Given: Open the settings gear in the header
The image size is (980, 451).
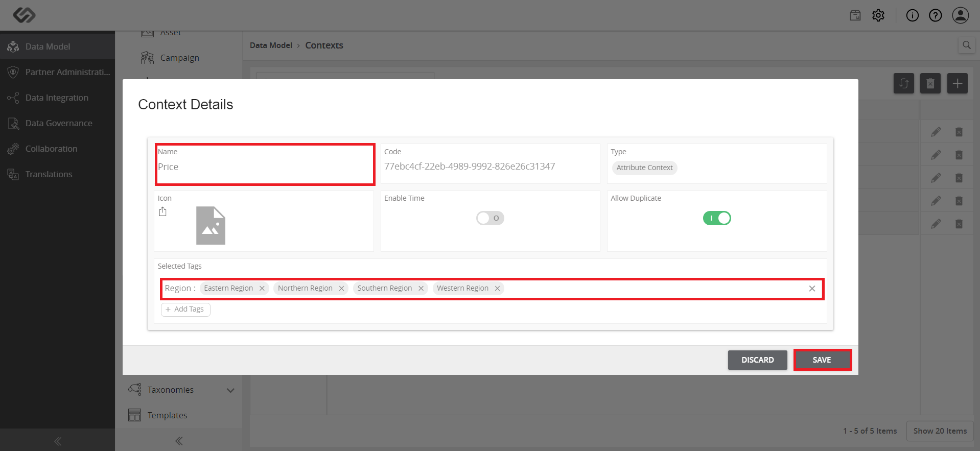Looking at the screenshot, I should (x=878, y=15).
